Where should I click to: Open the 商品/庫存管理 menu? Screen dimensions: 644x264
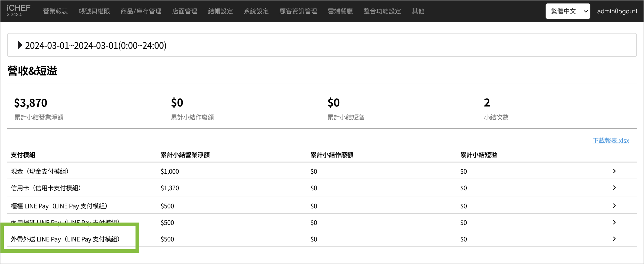141,11
